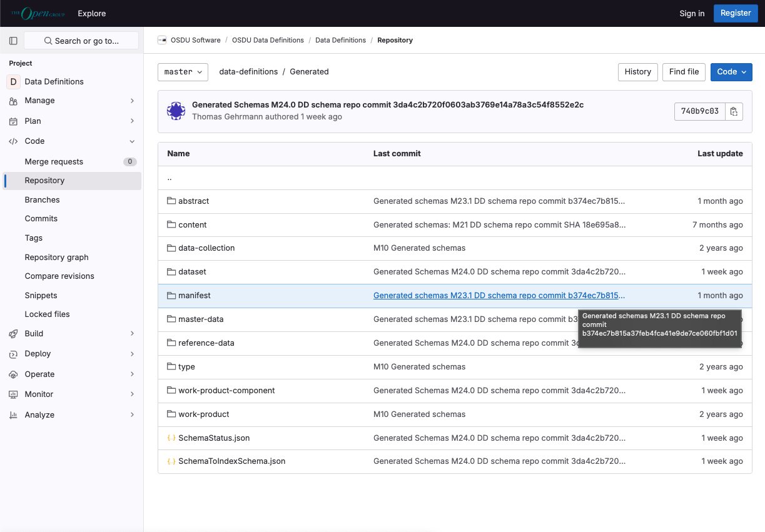Screen dimensions: 765x532
Task: Click the Deploy icon in the sidebar
Action: coord(13,354)
